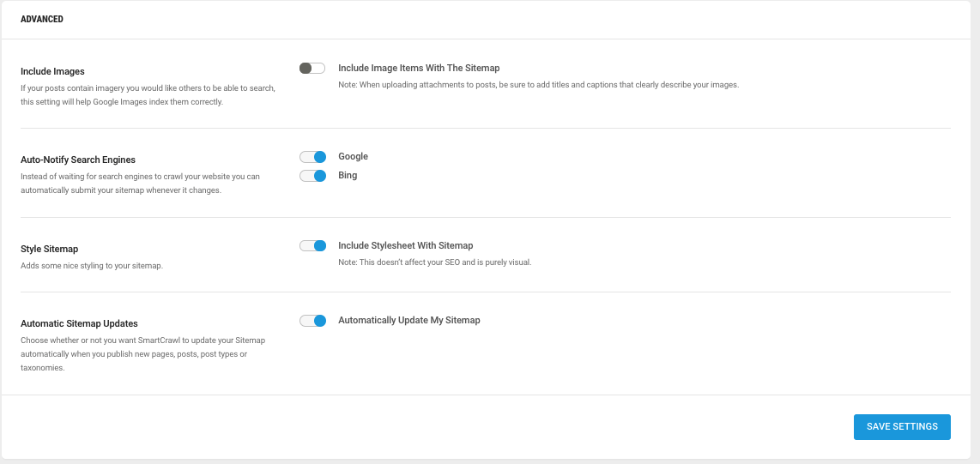Click the 'Include Image Items With The Sitemap' label
Image resolution: width=980 pixels, height=464 pixels.
419,68
